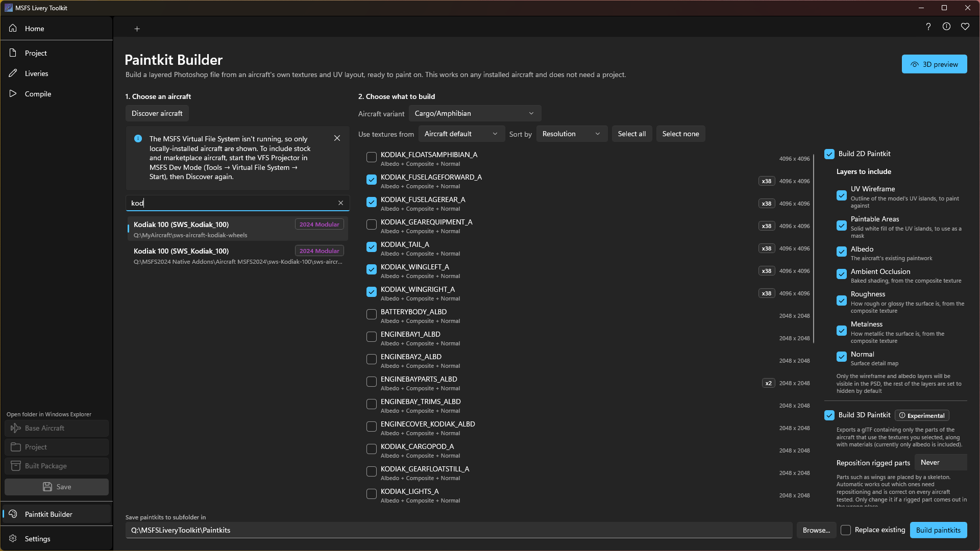Toggle Metalness layer checkbox
Image resolution: width=980 pixels, height=551 pixels.
click(x=842, y=331)
